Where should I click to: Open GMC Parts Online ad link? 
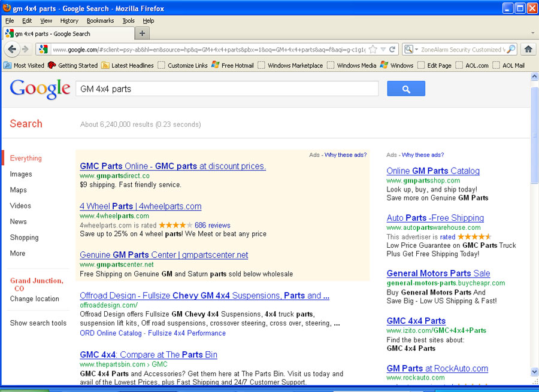pos(173,166)
